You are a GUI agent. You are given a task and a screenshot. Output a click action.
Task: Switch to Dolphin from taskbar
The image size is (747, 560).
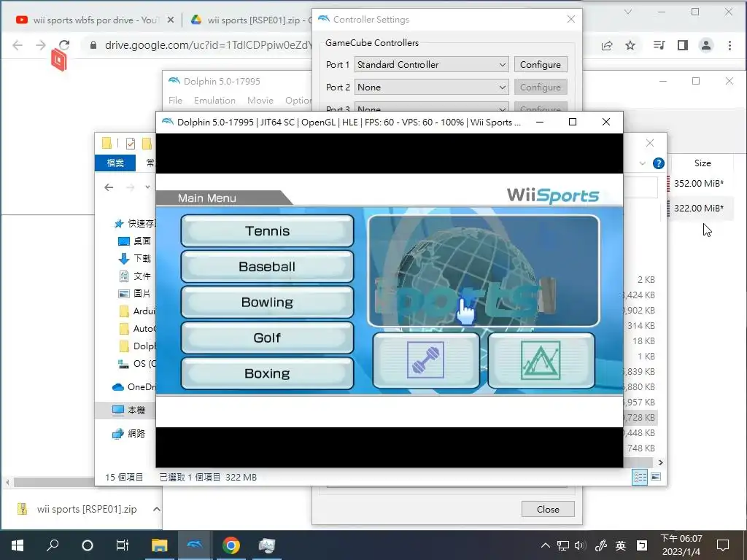pos(195,545)
